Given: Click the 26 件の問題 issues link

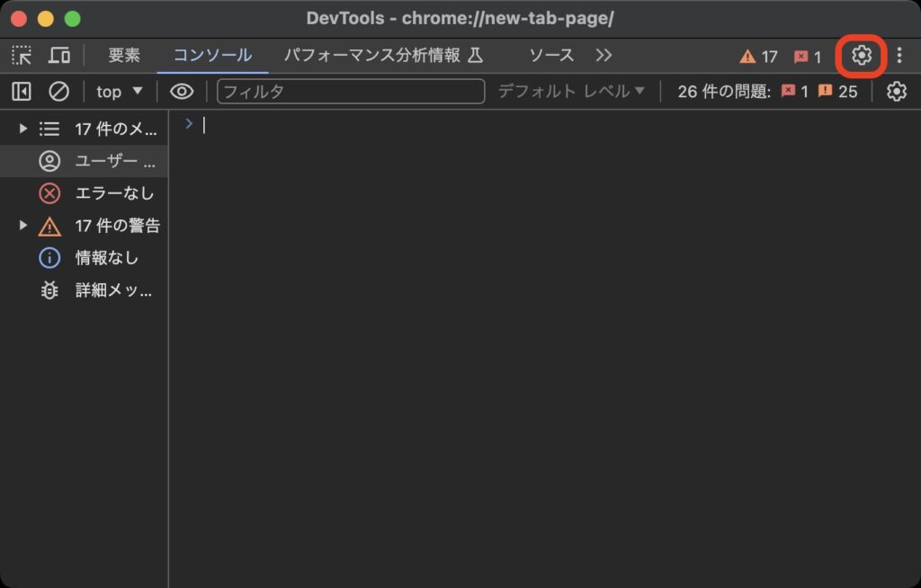Looking at the screenshot, I should 766,92.
